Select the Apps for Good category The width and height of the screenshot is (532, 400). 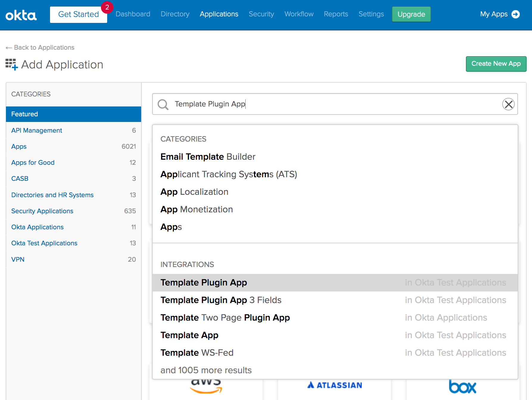coord(74,162)
